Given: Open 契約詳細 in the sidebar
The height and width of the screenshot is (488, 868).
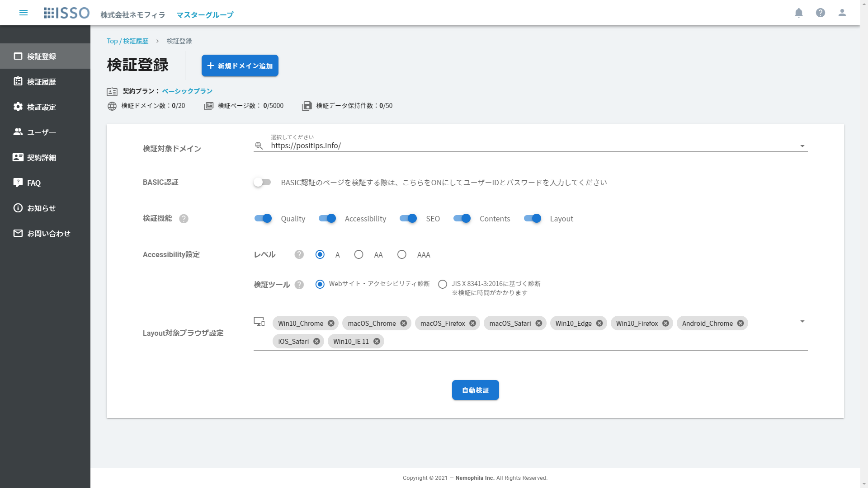Looking at the screenshot, I should 45,158.
